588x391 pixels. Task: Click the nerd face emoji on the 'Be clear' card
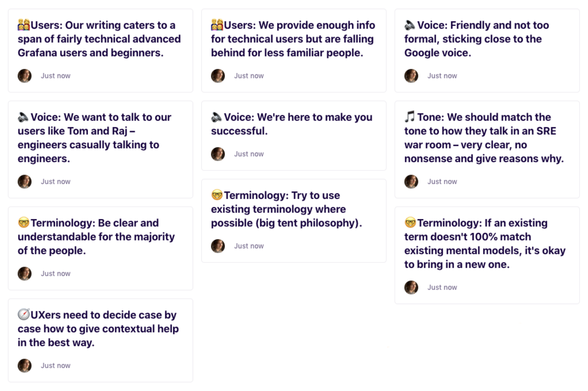point(24,222)
